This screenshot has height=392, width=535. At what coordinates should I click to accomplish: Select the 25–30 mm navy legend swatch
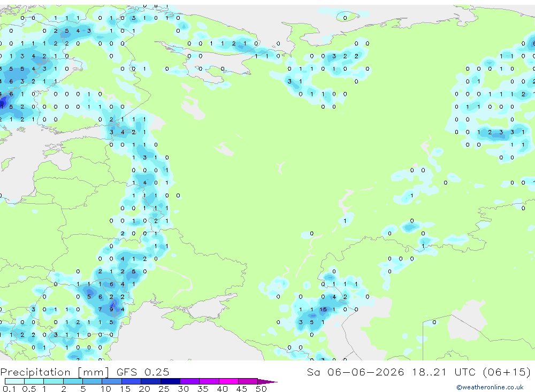[x=170, y=381]
